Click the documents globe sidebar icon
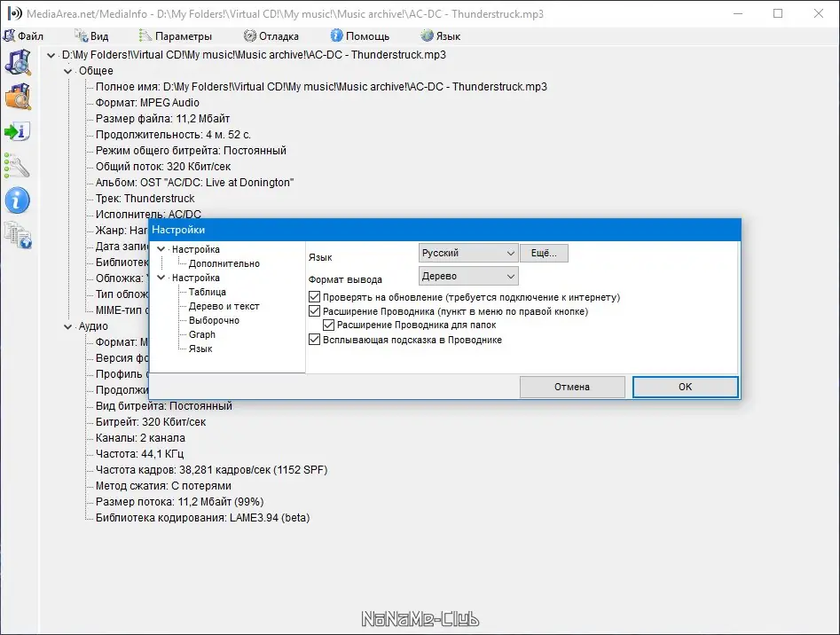This screenshot has width=840, height=635. tap(19, 235)
